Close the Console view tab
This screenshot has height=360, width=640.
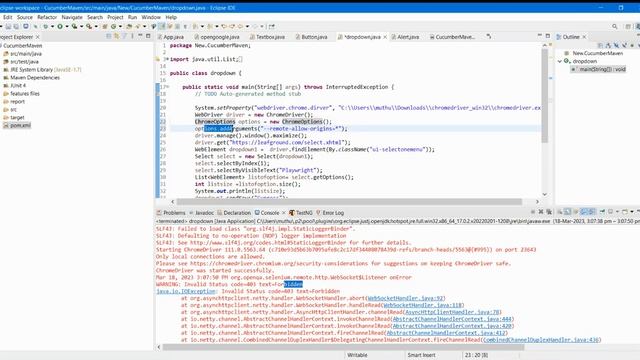coord(284,213)
